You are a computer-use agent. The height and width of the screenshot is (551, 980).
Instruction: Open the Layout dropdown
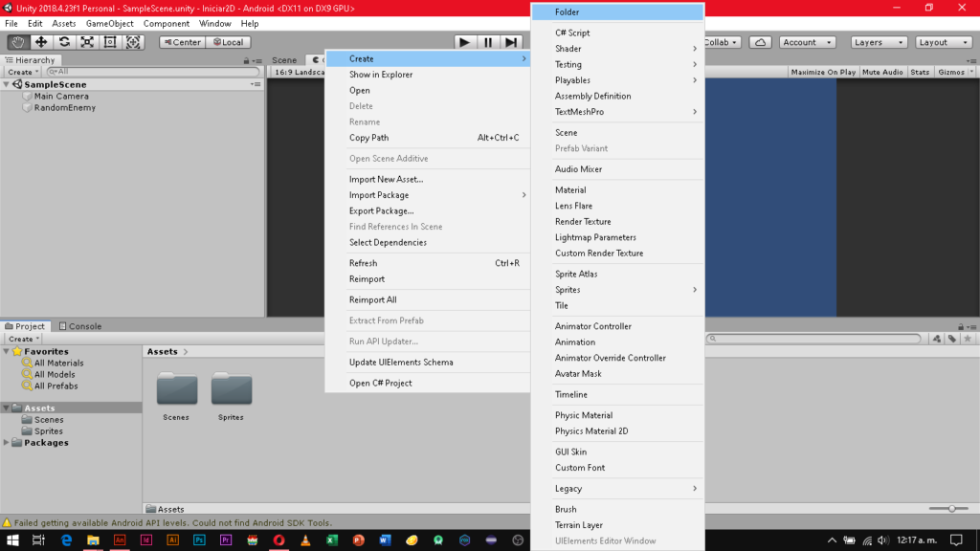(x=943, y=42)
